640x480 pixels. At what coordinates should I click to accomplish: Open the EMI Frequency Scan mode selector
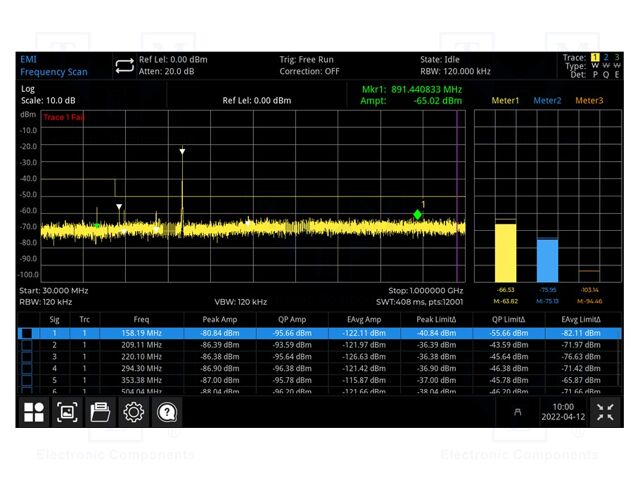click(55, 65)
